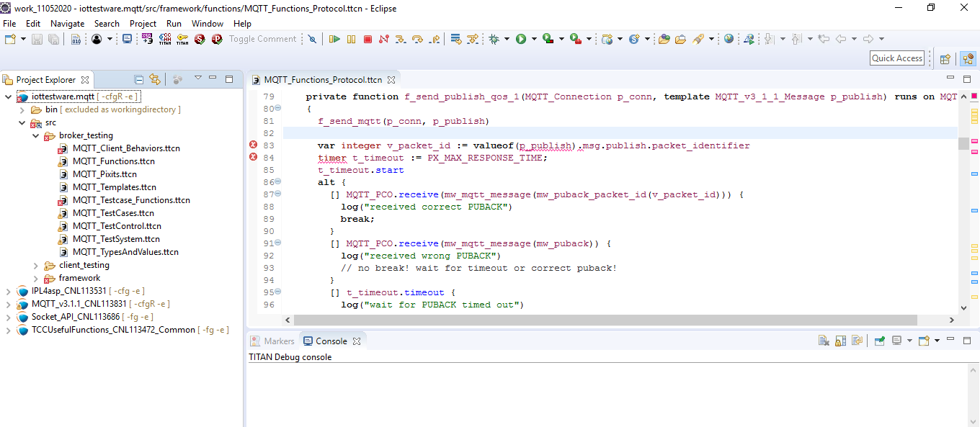The height and width of the screenshot is (427, 980).
Task: Click the Disconnect debug icon
Action: pos(384,39)
